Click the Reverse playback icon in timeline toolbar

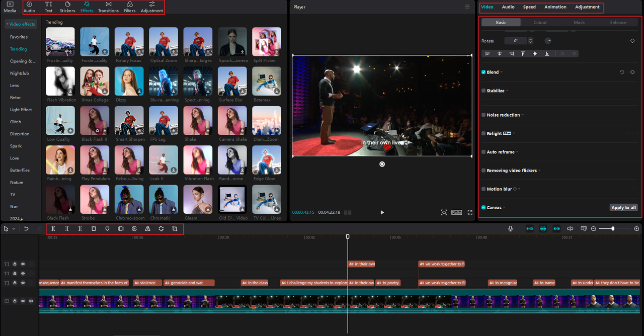pyautogui.click(x=134, y=228)
